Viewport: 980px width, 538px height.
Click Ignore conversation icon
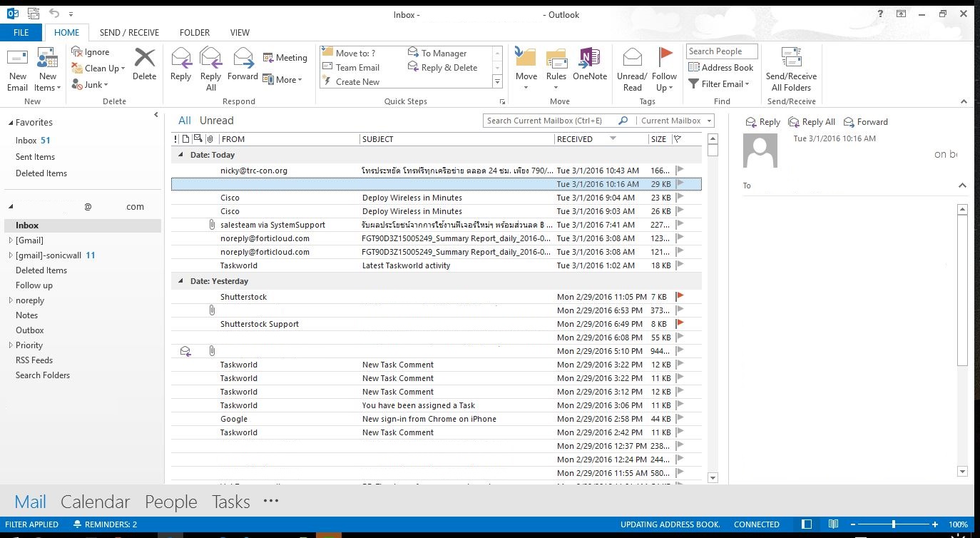(x=77, y=51)
